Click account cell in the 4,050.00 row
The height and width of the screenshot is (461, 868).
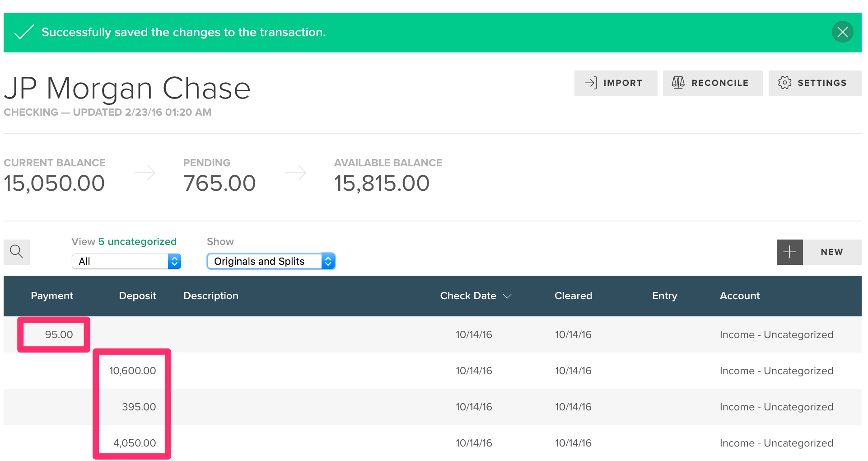click(776, 443)
